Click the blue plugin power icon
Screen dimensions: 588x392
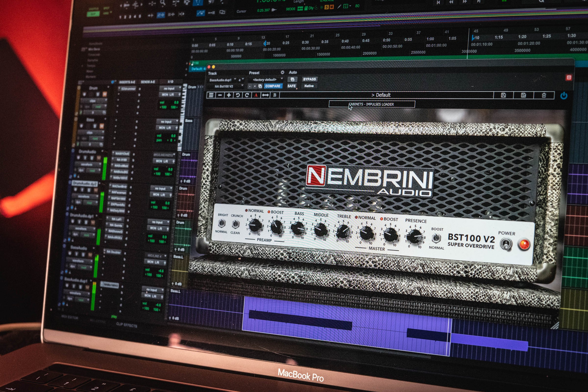[563, 96]
